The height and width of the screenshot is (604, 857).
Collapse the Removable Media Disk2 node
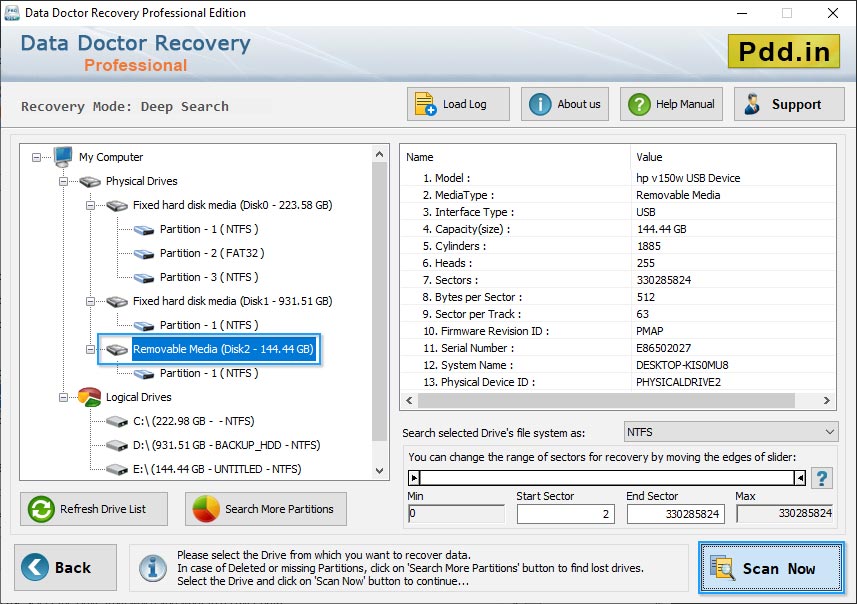90,349
